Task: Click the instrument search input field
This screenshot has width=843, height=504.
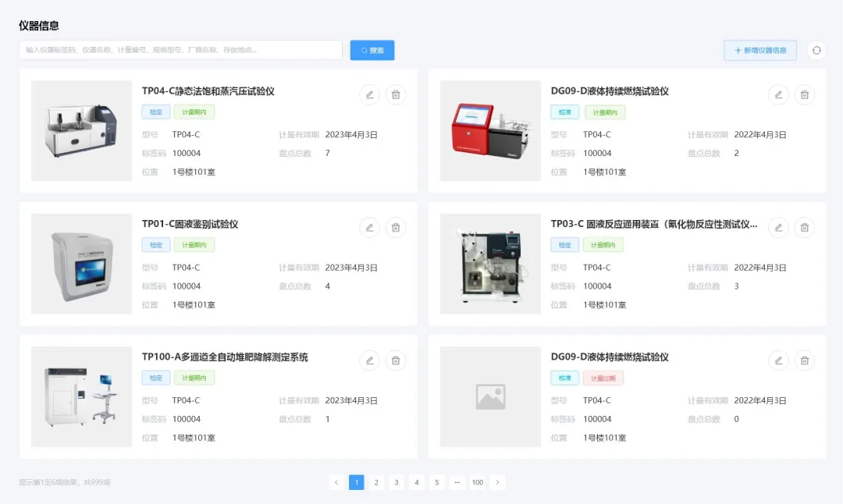Action: [x=180, y=49]
